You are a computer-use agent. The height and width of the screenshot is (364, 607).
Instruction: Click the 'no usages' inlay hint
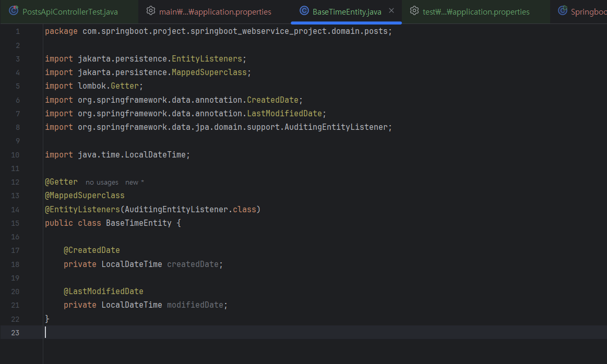(x=102, y=182)
